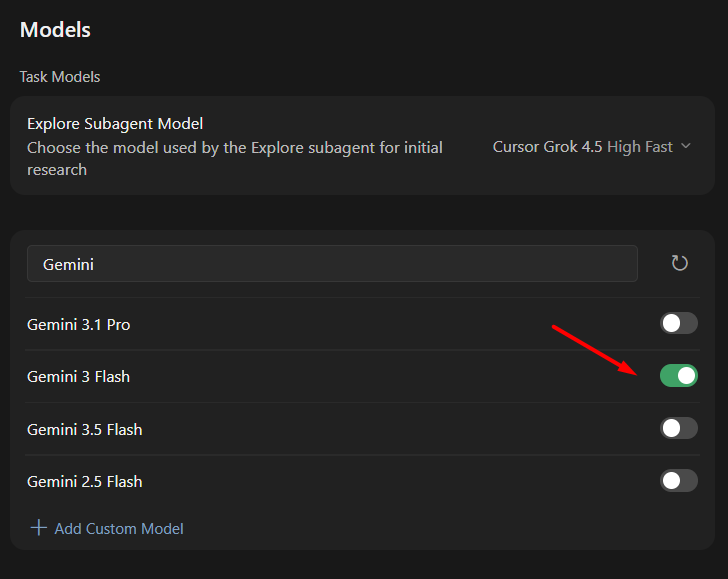Viewport: 728px width, 579px height.
Task: Click the refresh models list icon
Action: coord(679,263)
